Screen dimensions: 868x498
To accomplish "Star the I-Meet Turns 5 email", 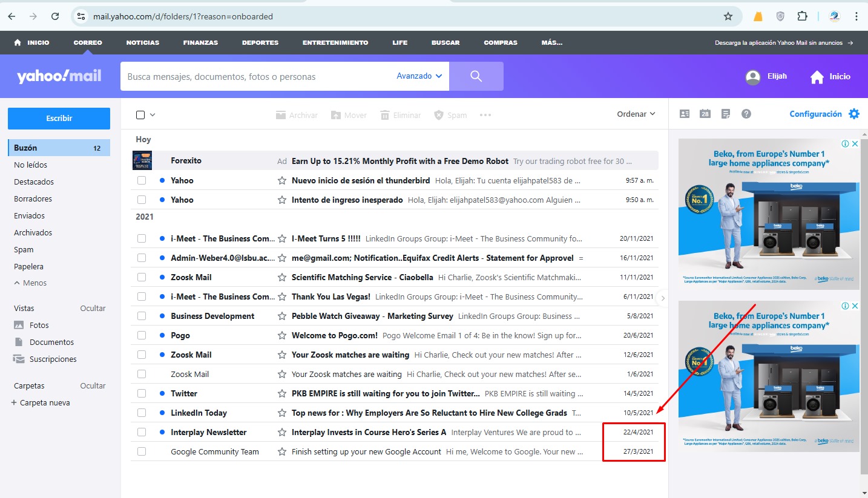I will pyautogui.click(x=281, y=238).
